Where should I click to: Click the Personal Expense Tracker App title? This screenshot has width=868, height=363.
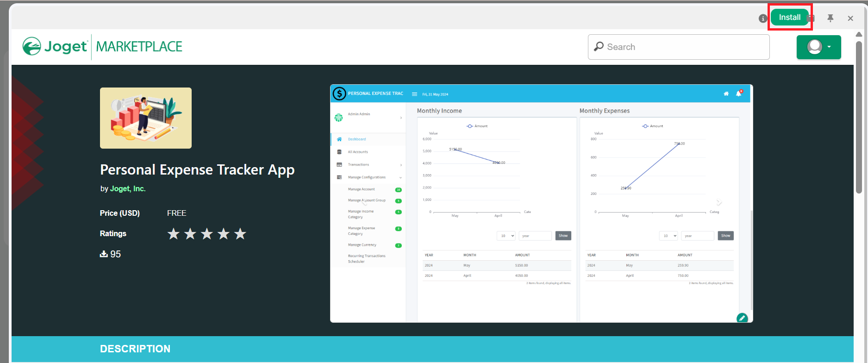coord(197,170)
